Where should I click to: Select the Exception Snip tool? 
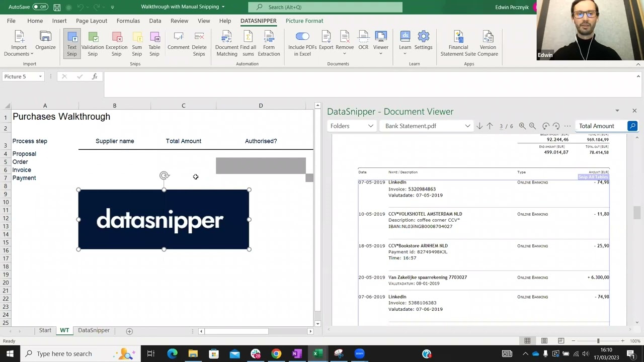116,43
